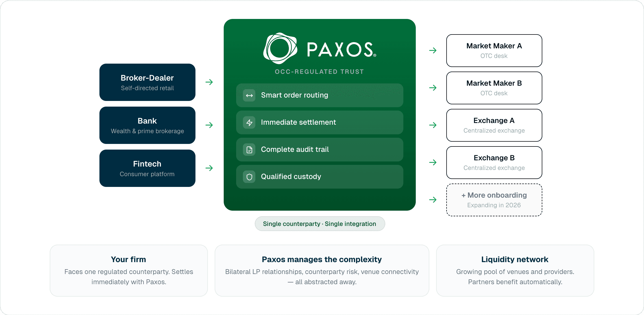
Task: Click the arrow pointing to Exchange B
Action: pyautogui.click(x=433, y=163)
